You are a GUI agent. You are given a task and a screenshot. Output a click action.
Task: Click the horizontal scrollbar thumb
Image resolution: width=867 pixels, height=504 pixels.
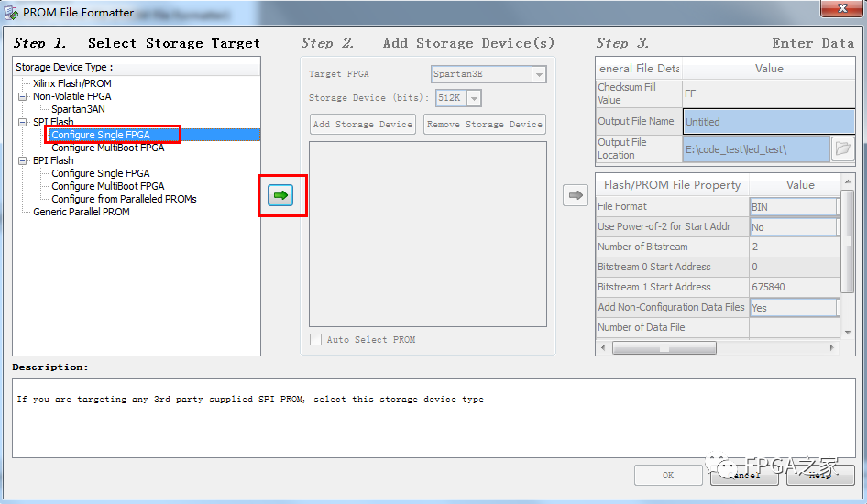pos(664,347)
